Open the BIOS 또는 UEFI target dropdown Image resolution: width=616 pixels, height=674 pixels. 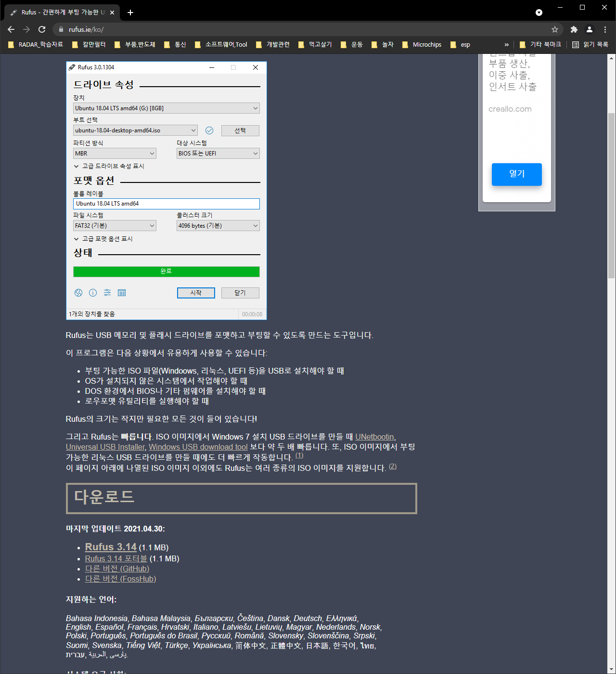pyautogui.click(x=218, y=154)
